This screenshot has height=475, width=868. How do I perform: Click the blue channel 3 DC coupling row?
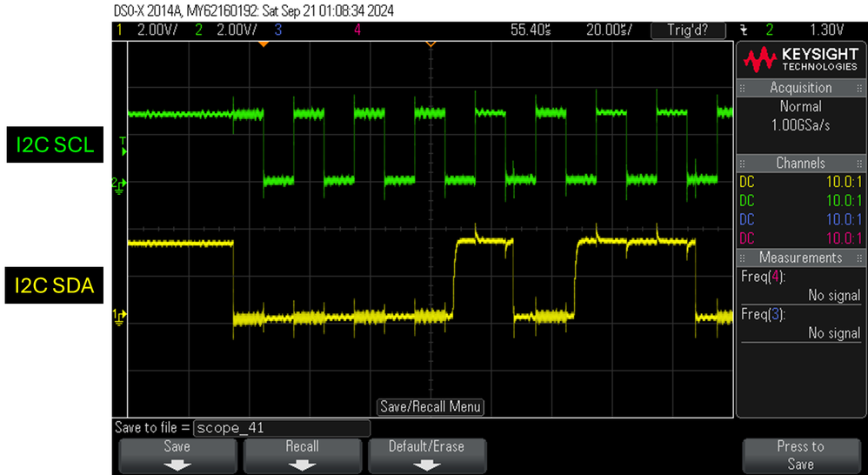click(x=800, y=219)
